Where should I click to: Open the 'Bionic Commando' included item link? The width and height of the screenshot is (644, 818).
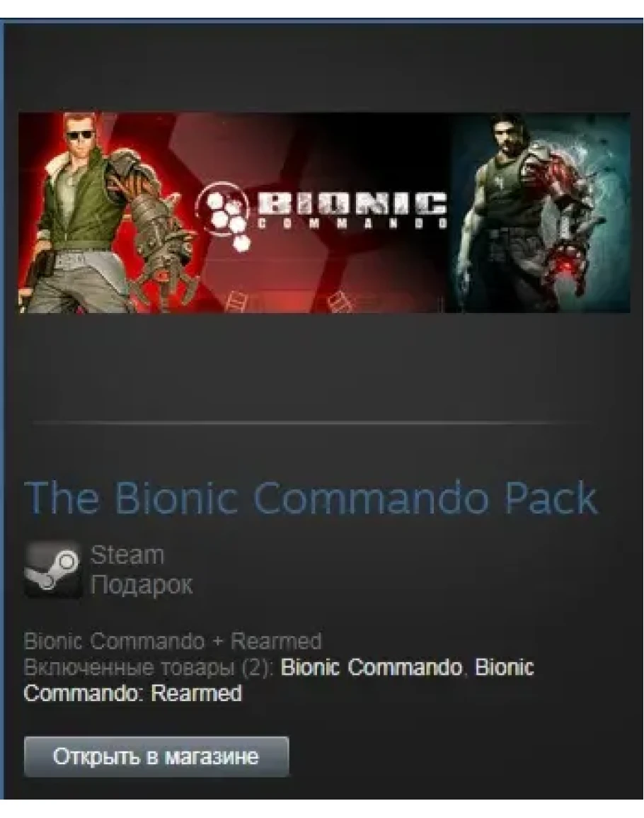372,667
